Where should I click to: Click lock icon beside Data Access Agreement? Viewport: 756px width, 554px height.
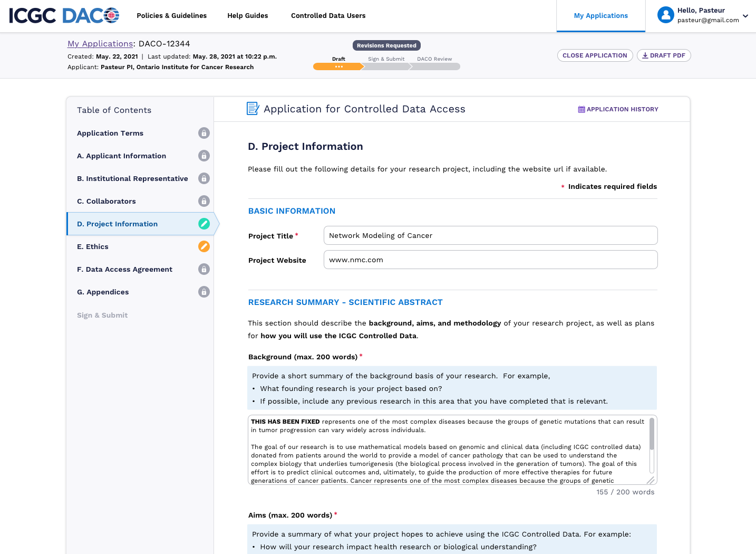pos(204,269)
